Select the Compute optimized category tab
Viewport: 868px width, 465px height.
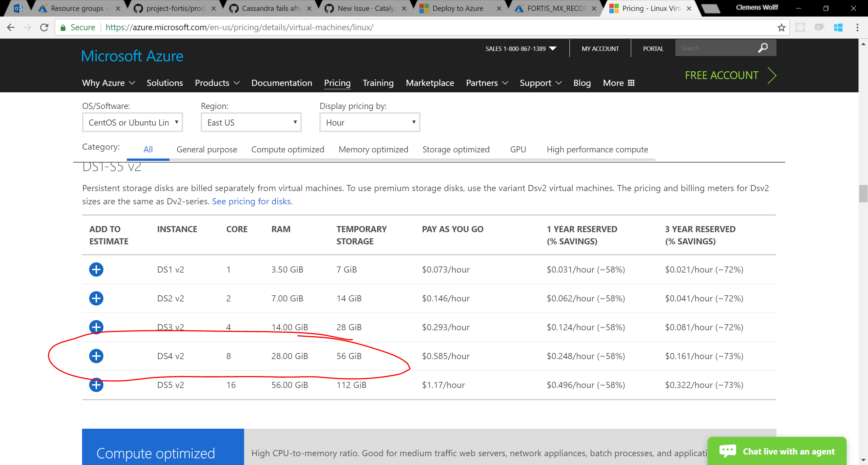pyautogui.click(x=288, y=149)
